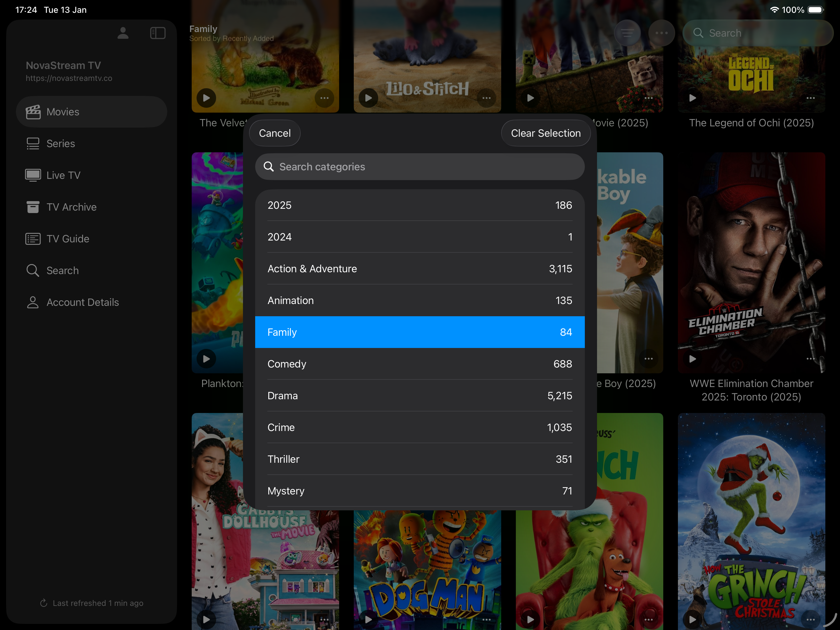Image resolution: width=840 pixels, height=630 pixels.
Task: Select the 2024 category
Action: pyautogui.click(x=420, y=237)
